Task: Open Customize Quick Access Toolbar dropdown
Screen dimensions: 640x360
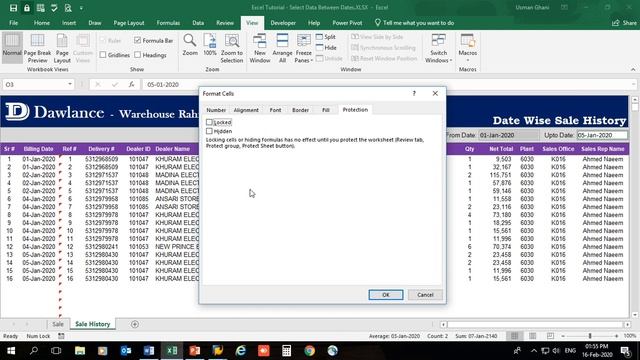Action: (x=81, y=8)
